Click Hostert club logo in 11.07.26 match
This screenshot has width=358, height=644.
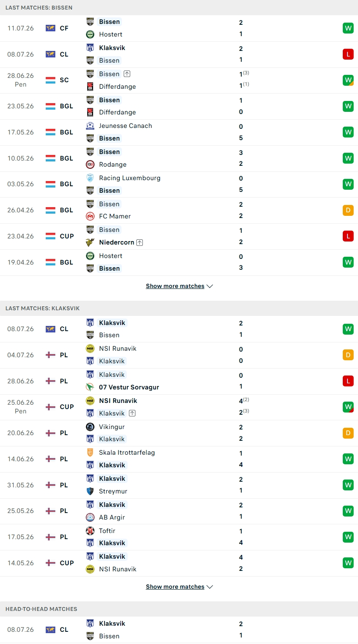tap(90, 34)
